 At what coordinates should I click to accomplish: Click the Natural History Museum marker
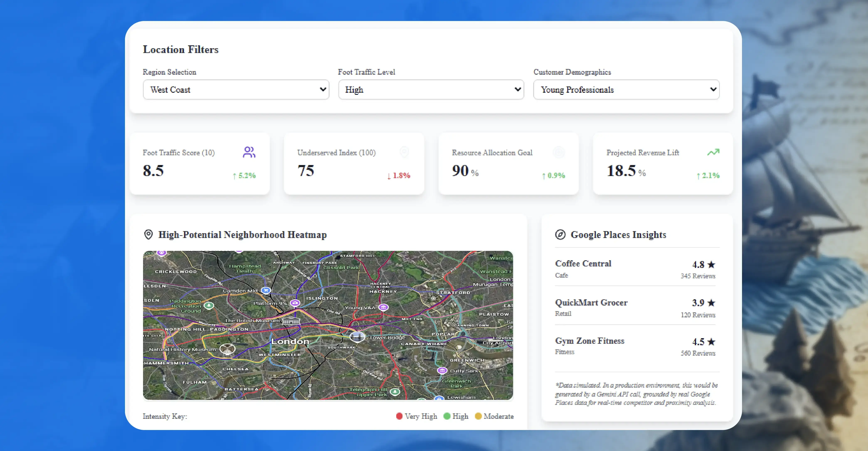(227, 349)
